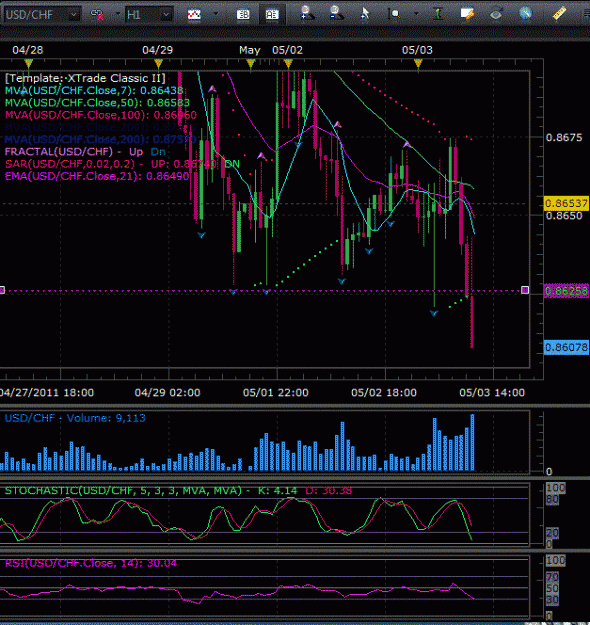Select the MVA Close,50 indicator label

tap(97, 103)
